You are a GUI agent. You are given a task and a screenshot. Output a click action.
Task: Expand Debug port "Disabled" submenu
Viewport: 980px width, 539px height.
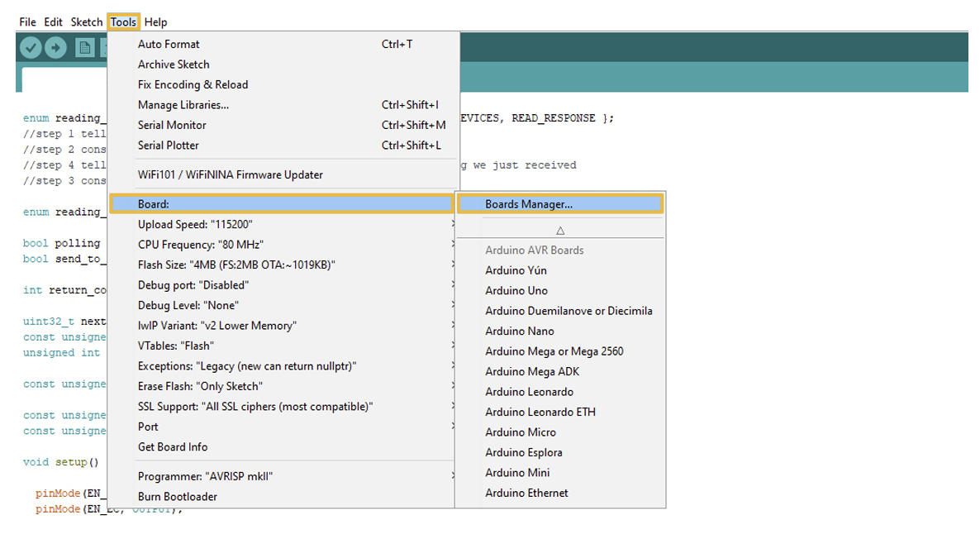click(283, 285)
